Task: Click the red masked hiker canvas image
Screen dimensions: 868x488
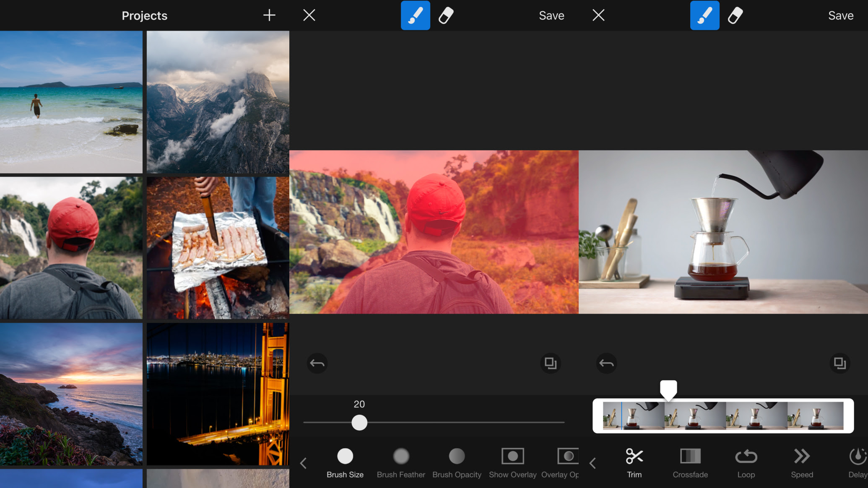Action: pos(434,232)
